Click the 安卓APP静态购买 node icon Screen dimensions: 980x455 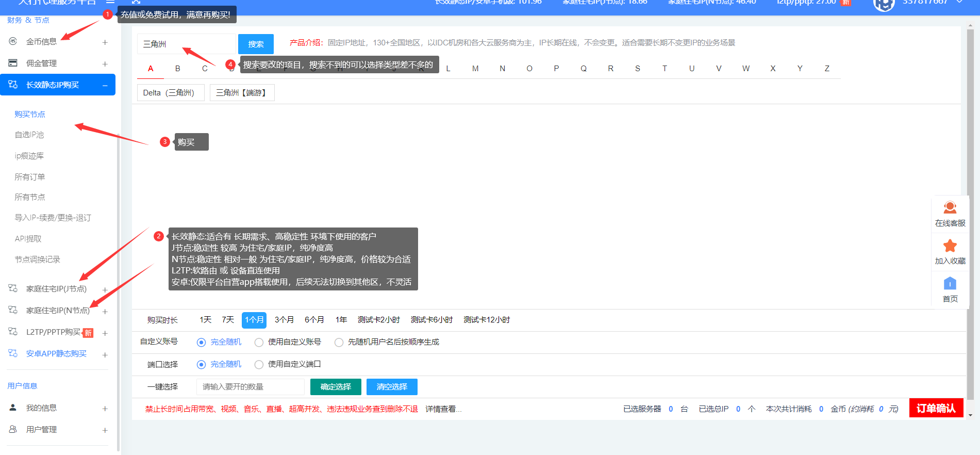coord(13,353)
